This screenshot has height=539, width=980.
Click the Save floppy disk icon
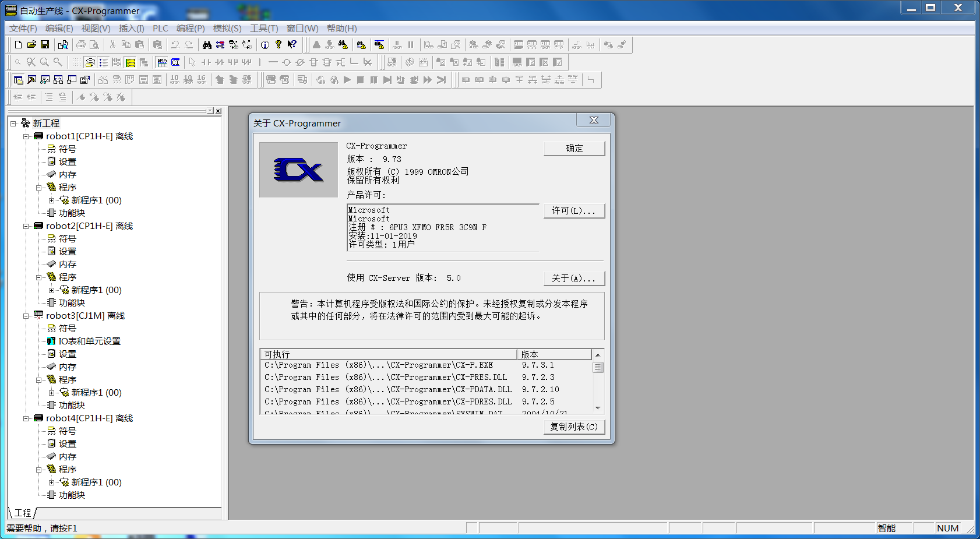(45, 45)
